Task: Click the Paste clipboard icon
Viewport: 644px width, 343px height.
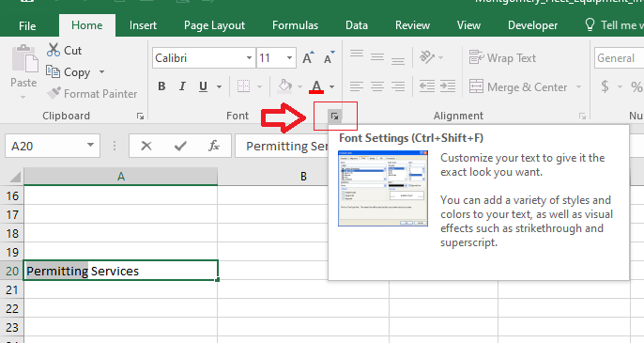Action: click(24, 58)
